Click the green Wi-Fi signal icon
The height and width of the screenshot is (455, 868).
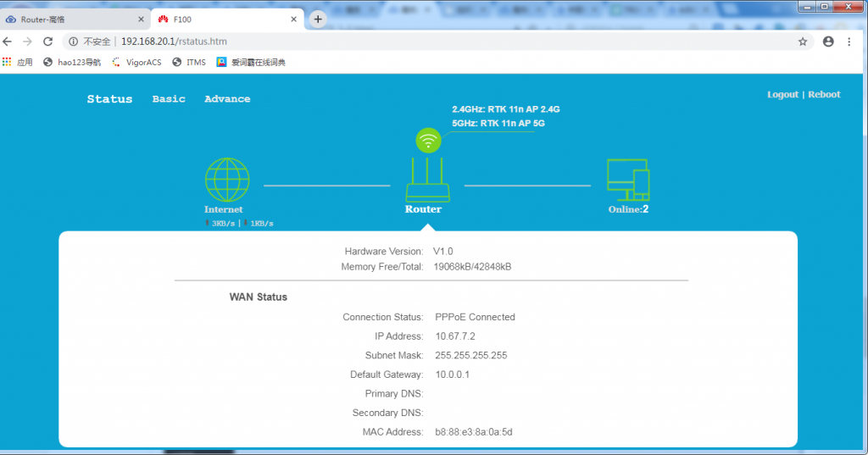coord(428,141)
